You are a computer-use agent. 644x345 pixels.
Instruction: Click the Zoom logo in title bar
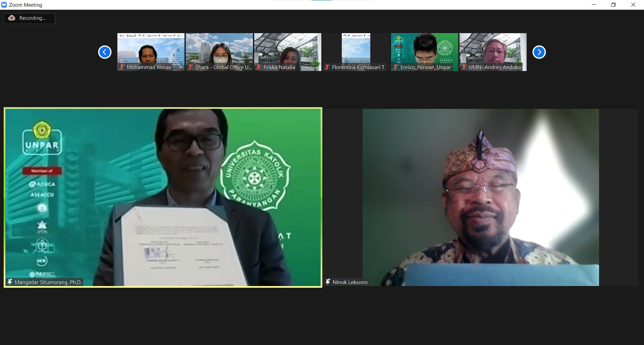4,5
